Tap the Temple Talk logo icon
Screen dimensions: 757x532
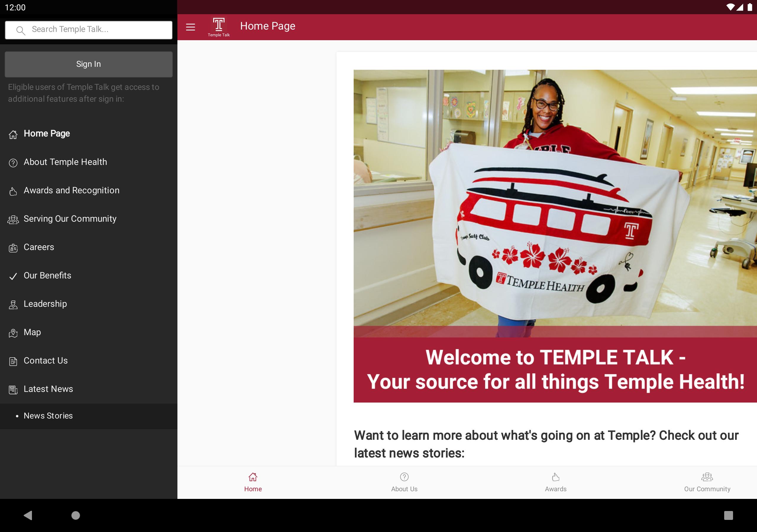(219, 27)
